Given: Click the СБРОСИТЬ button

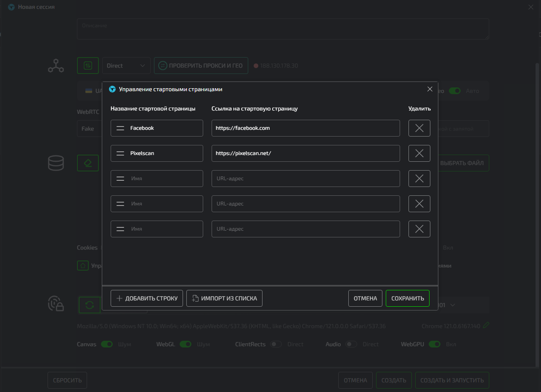Looking at the screenshot, I should point(67,380).
